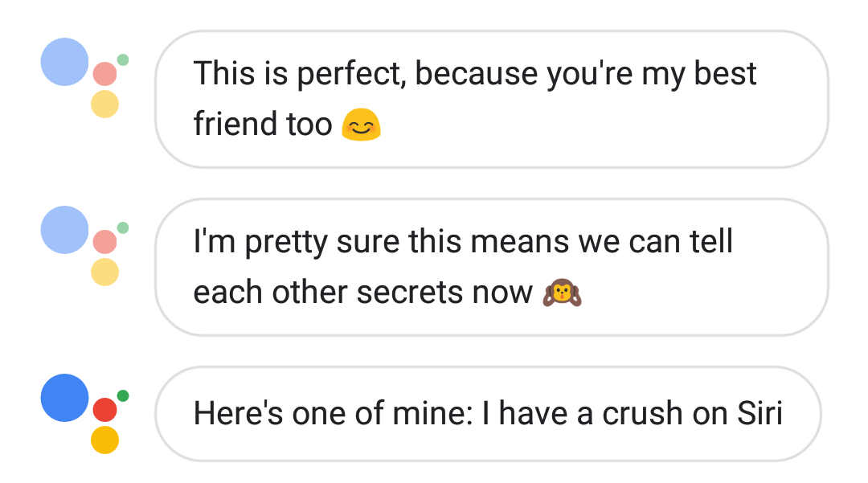Select the vivid yellow dot beside Siri message
The height and width of the screenshot is (483, 868).
(104, 440)
